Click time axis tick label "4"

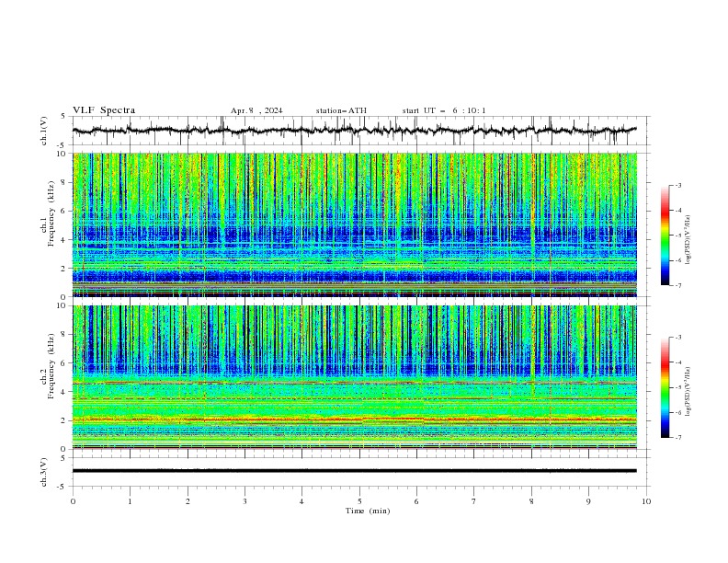[x=301, y=501]
